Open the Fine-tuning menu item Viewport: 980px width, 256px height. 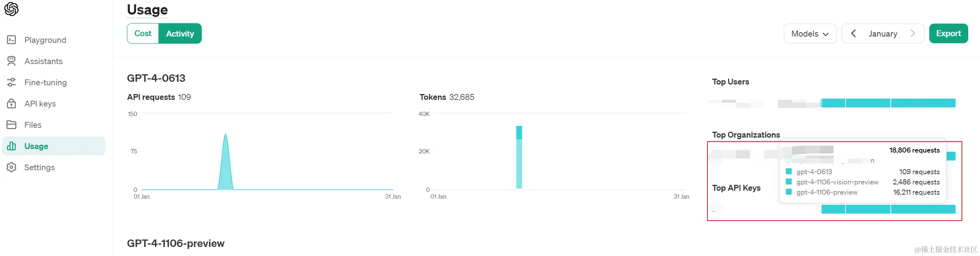click(45, 82)
